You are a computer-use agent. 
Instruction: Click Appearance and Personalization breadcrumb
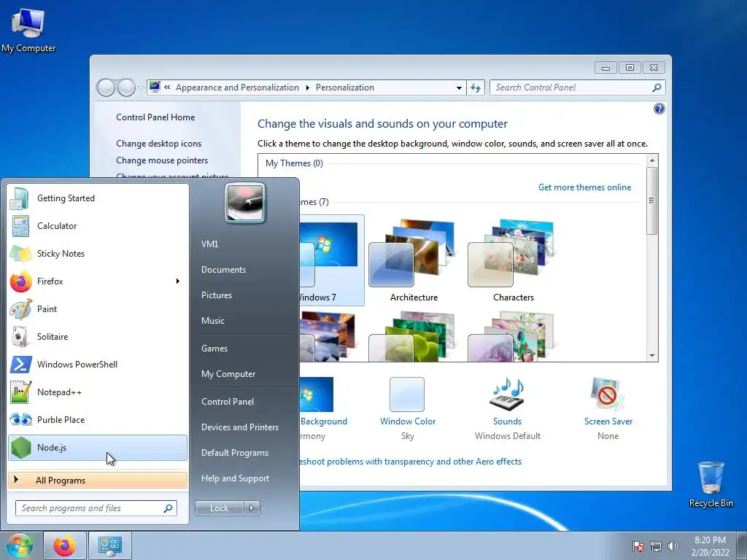237,87
